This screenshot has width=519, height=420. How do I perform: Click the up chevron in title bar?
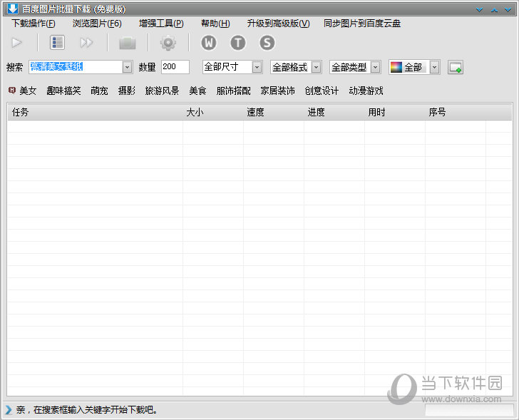click(494, 10)
